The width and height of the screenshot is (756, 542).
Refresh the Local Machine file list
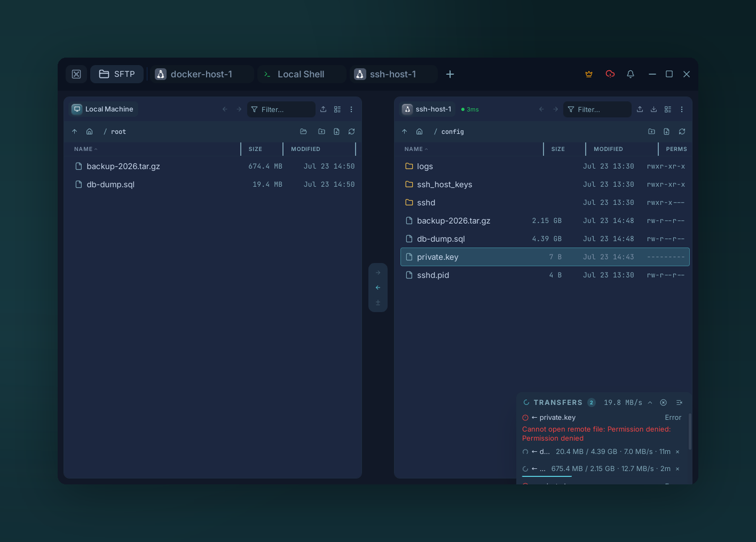tap(352, 131)
